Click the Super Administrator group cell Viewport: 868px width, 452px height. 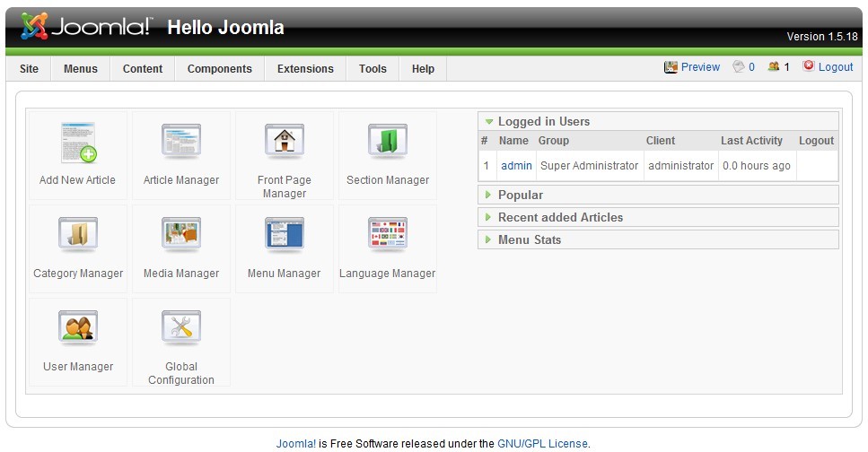pyautogui.click(x=589, y=165)
